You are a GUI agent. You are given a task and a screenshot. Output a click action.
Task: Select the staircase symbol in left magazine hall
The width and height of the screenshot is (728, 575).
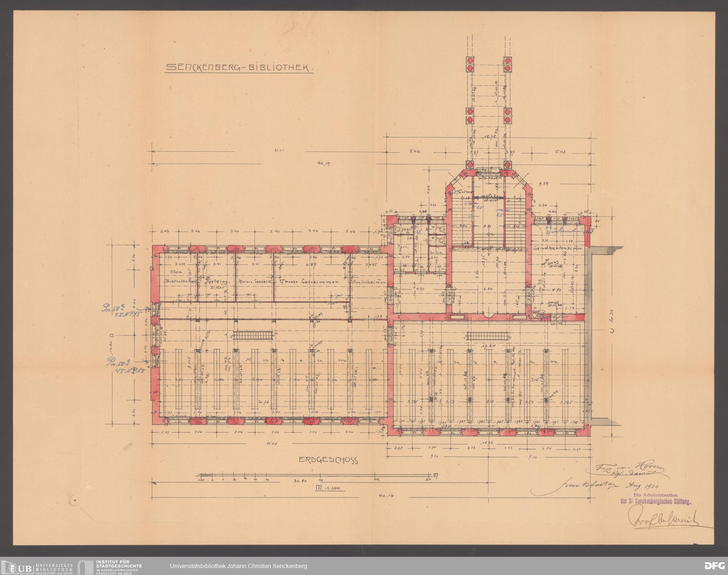click(x=252, y=335)
